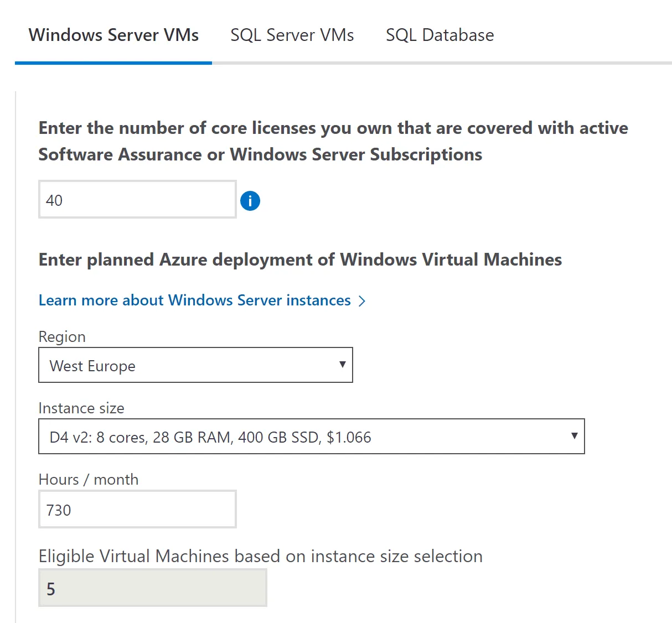Screen dimensions: 672x623
Task: Switch to the Windows Server VMs tab
Action: point(113,35)
